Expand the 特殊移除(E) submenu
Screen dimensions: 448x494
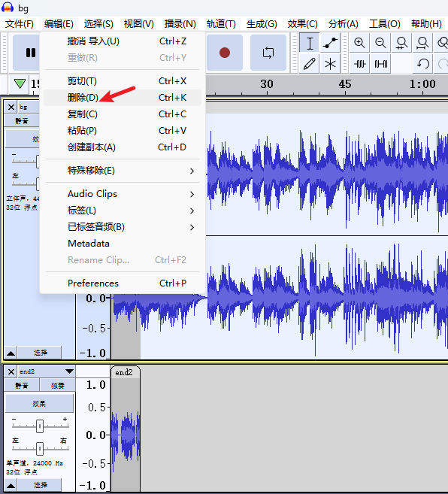123,171
